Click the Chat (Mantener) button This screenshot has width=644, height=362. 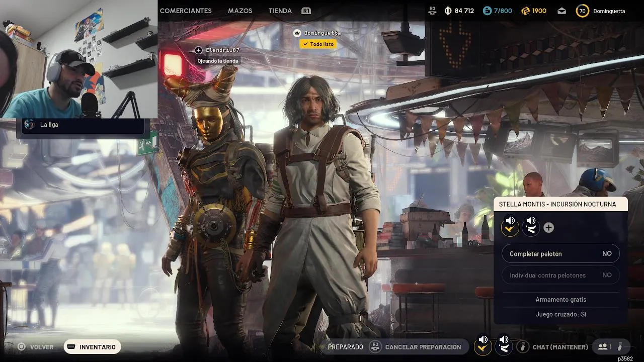coord(560,347)
